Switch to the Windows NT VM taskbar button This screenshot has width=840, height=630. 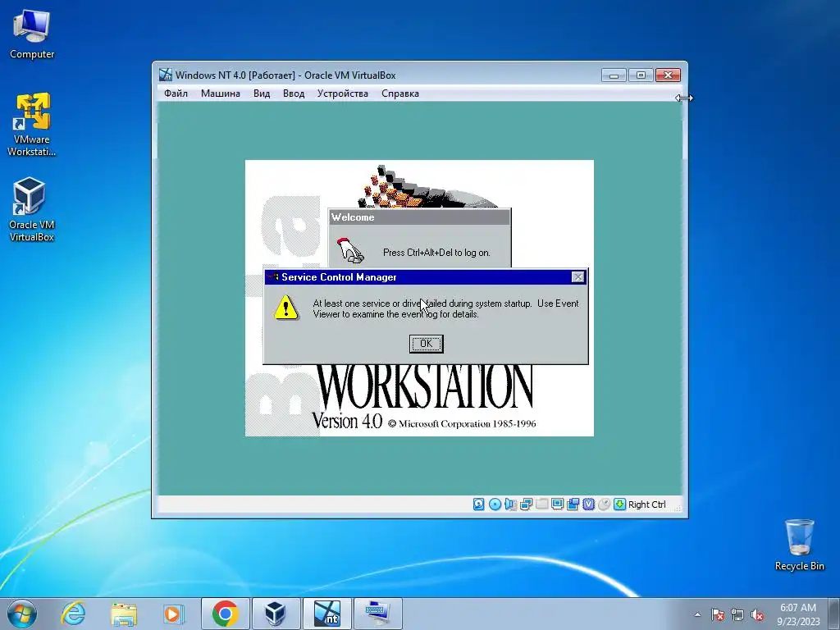(326, 614)
